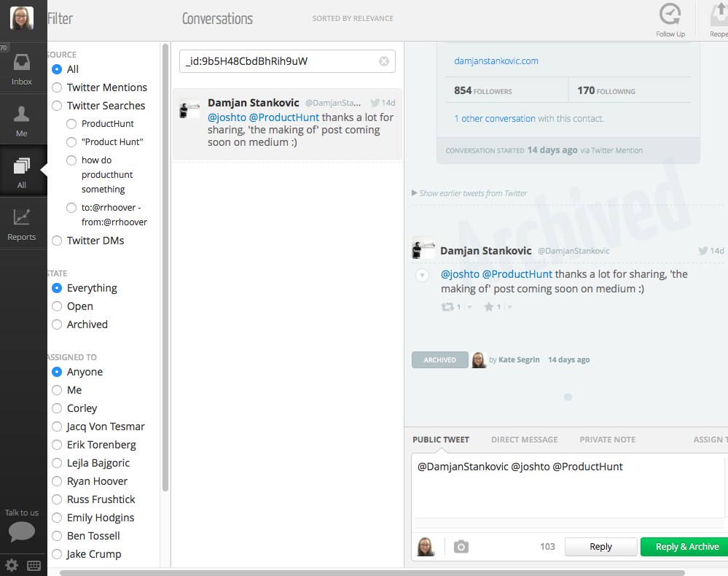Switch to Assign tab
728x576 pixels.
[x=710, y=440]
